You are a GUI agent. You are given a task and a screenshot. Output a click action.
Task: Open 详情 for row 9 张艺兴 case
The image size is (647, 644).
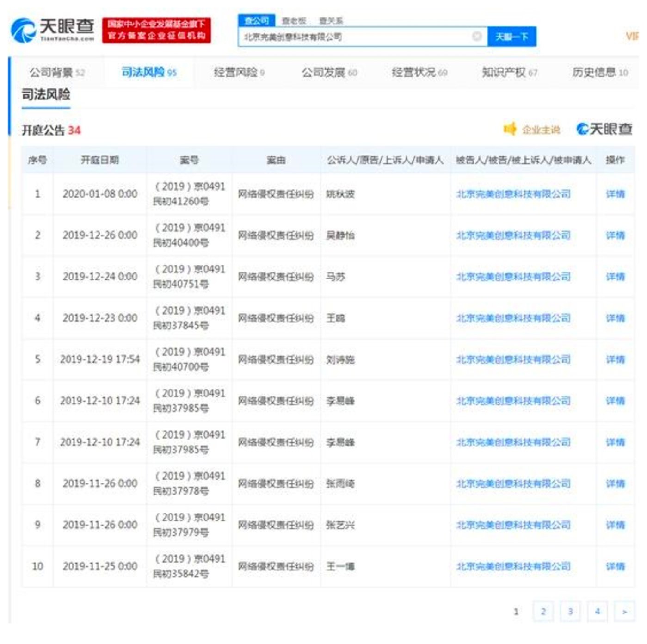(x=615, y=525)
